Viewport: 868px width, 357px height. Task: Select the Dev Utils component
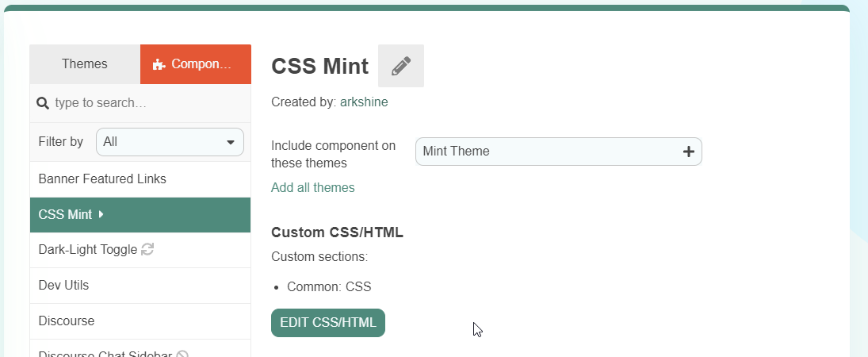tap(63, 285)
